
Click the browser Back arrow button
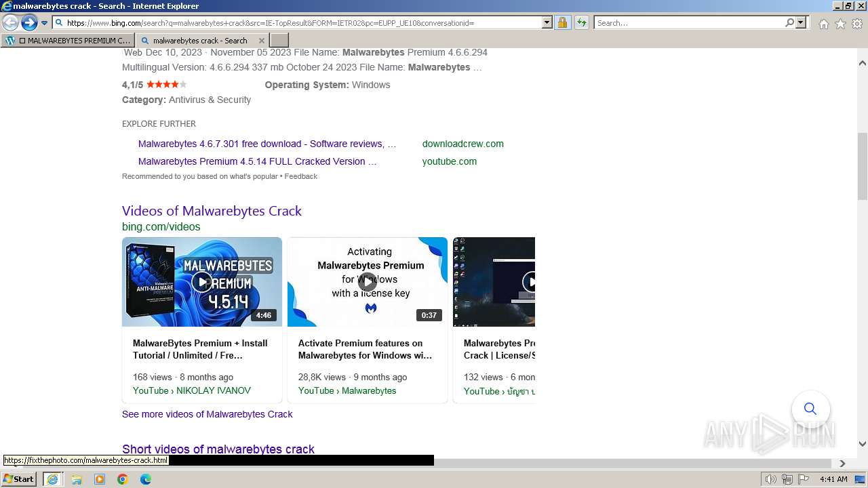click(x=10, y=23)
